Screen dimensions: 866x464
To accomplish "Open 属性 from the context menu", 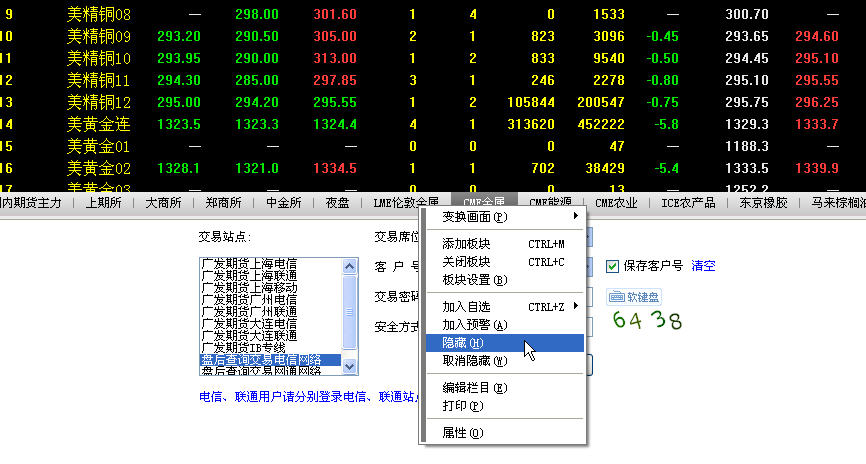I will click(x=463, y=433).
